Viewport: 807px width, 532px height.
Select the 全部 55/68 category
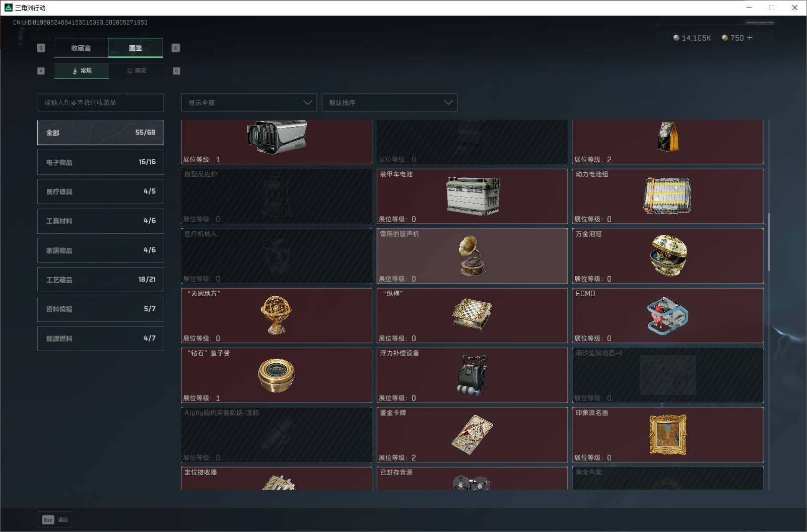pos(101,132)
